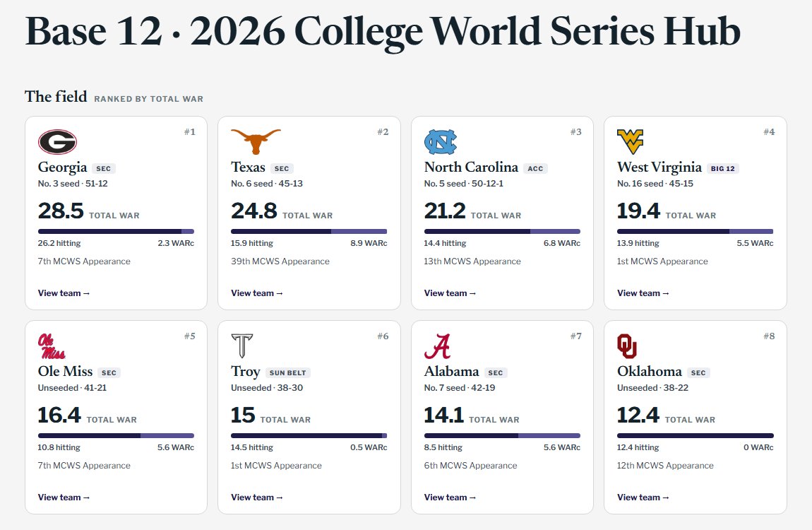The height and width of the screenshot is (530, 812).
Task: Click the SUN BELT conference badge
Action: 288,372
